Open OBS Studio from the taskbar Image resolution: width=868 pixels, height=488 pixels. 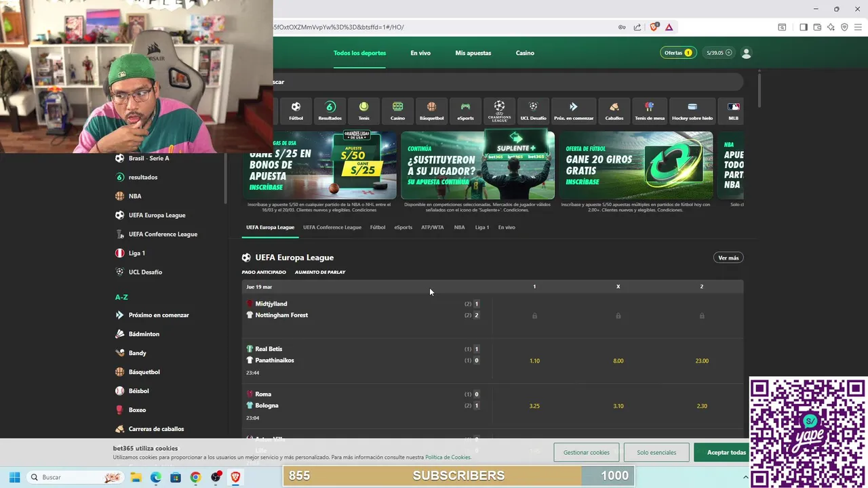click(216, 477)
